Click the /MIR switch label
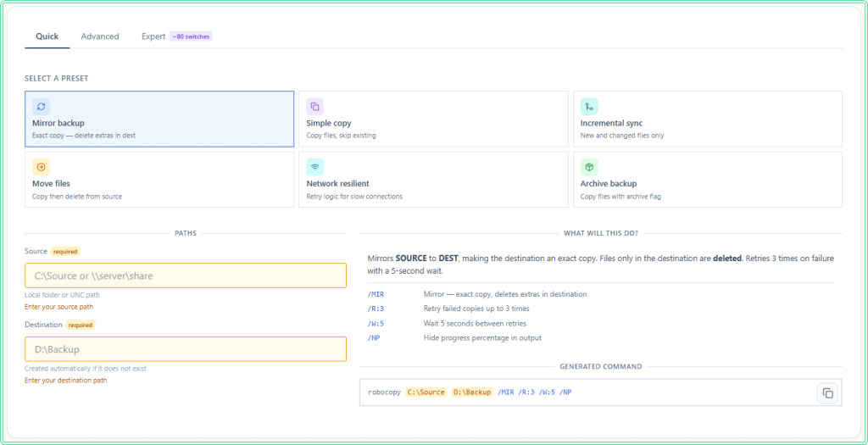 click(376, 294)
